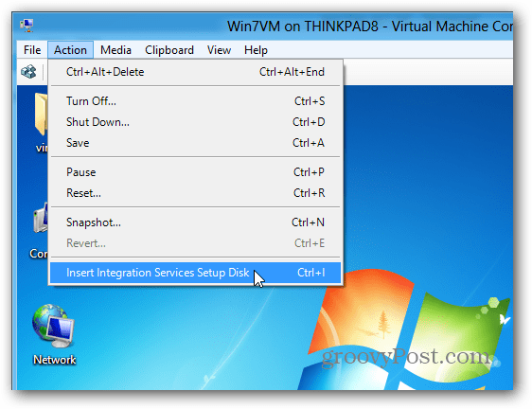Select the Network desktop icon
This screenshot has height=409, width=532.
coord(54,334)
